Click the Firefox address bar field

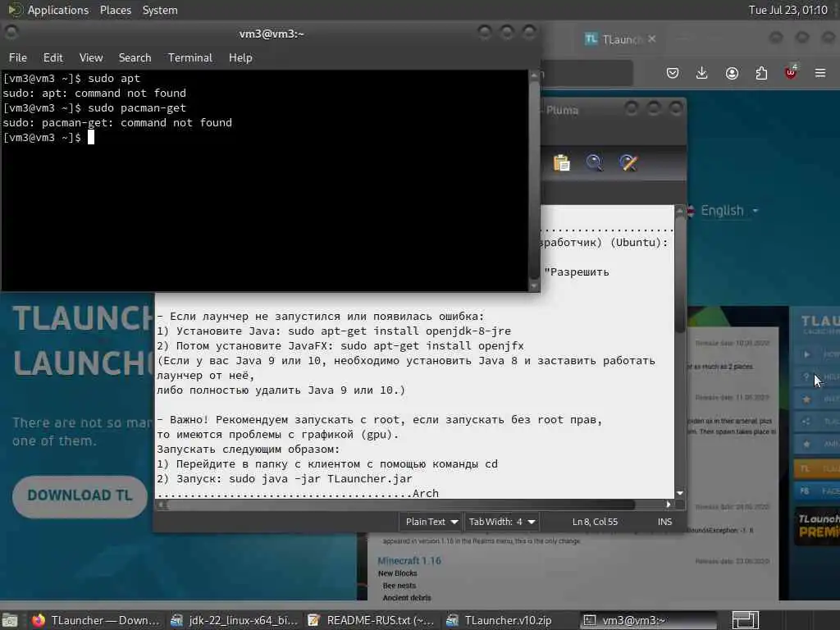coord(587,73)
